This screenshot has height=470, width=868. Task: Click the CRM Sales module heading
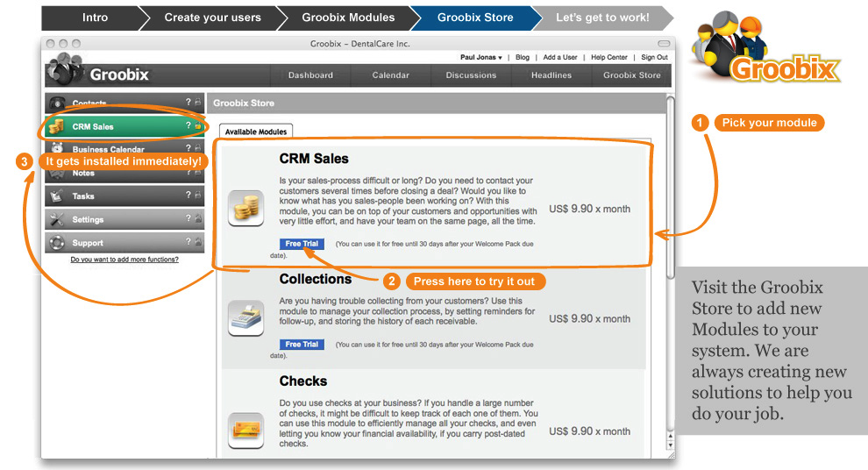click(x=314, y=159)
